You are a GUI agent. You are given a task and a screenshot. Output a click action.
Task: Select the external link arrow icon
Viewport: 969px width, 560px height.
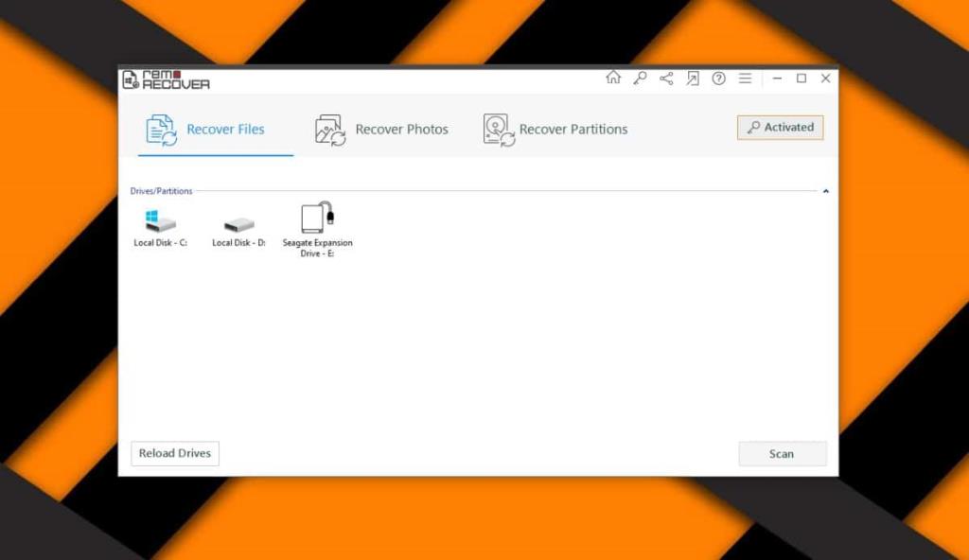click(692, 79)
